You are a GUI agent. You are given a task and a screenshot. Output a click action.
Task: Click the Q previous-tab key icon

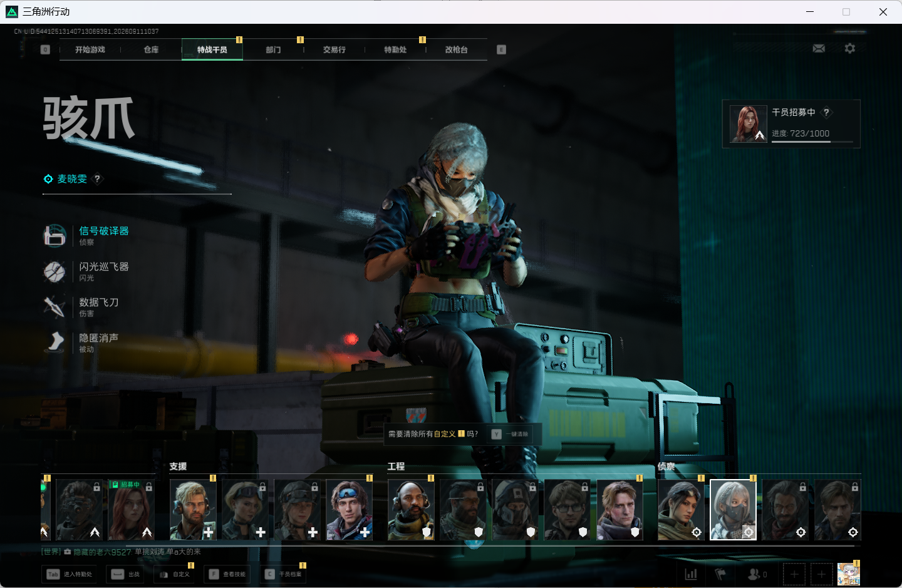(45, 49)
